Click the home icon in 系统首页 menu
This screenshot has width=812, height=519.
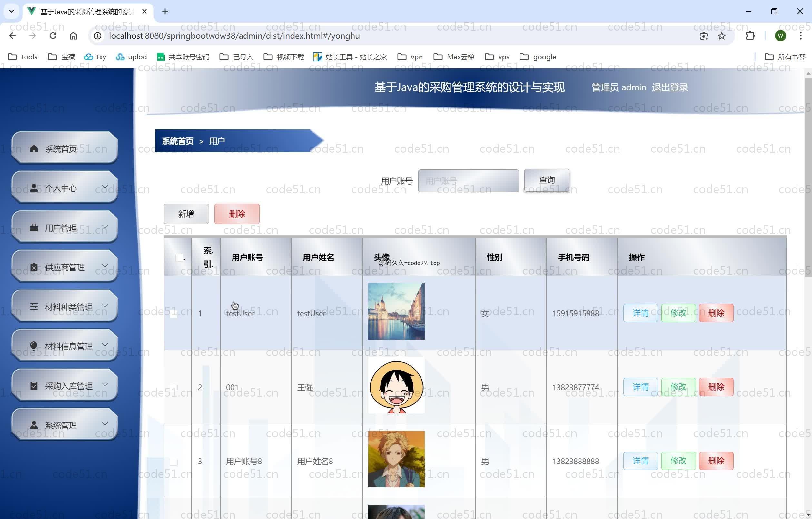click(34, 148)
